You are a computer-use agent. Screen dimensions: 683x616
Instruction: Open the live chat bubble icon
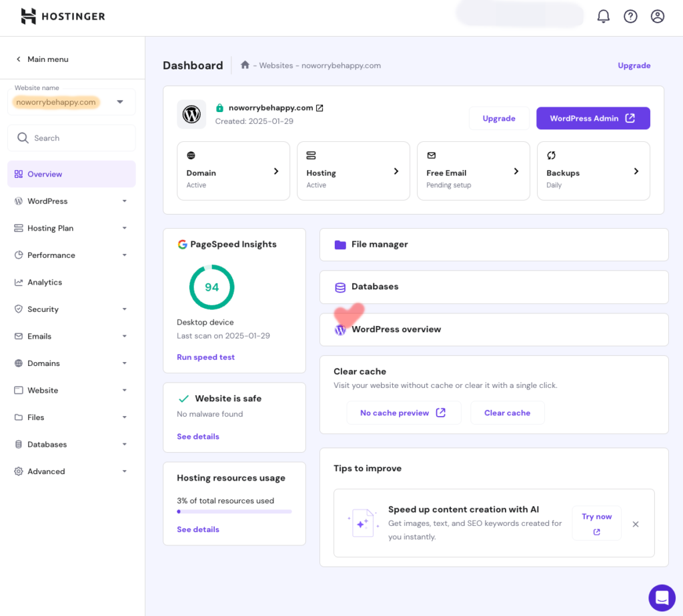point(662,598)
